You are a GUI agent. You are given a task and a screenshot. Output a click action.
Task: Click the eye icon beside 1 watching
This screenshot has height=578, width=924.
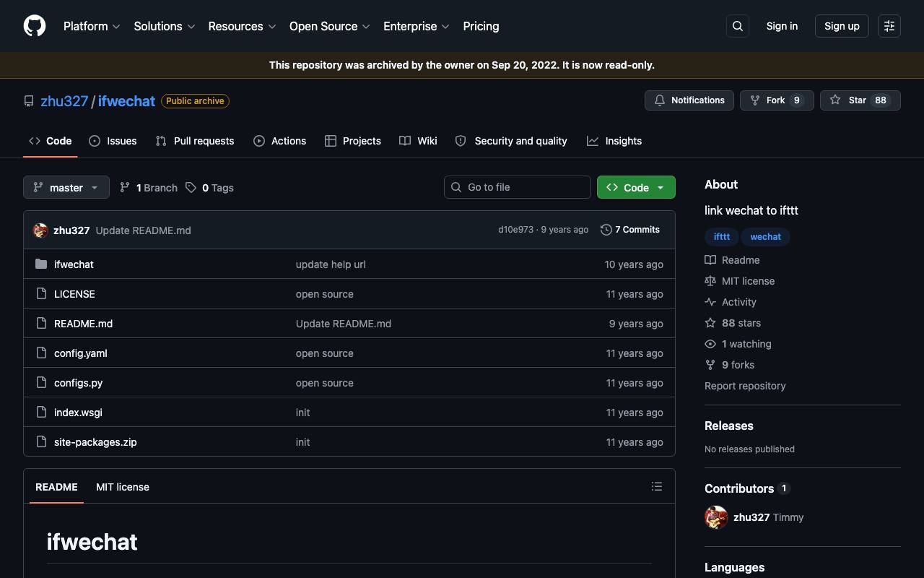click(x=710, y=344)
